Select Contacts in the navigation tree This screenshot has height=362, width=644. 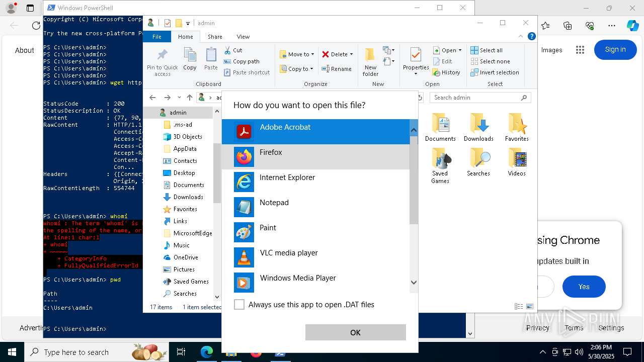(180, 161)
